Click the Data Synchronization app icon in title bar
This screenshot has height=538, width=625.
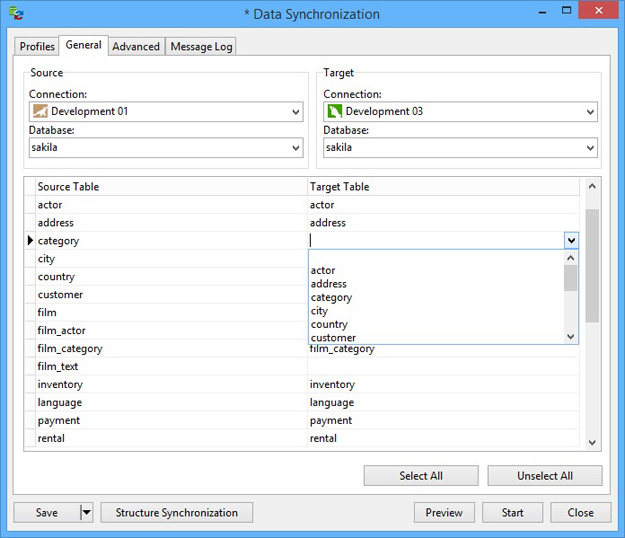pyautogui.click(x=16, y=13)
